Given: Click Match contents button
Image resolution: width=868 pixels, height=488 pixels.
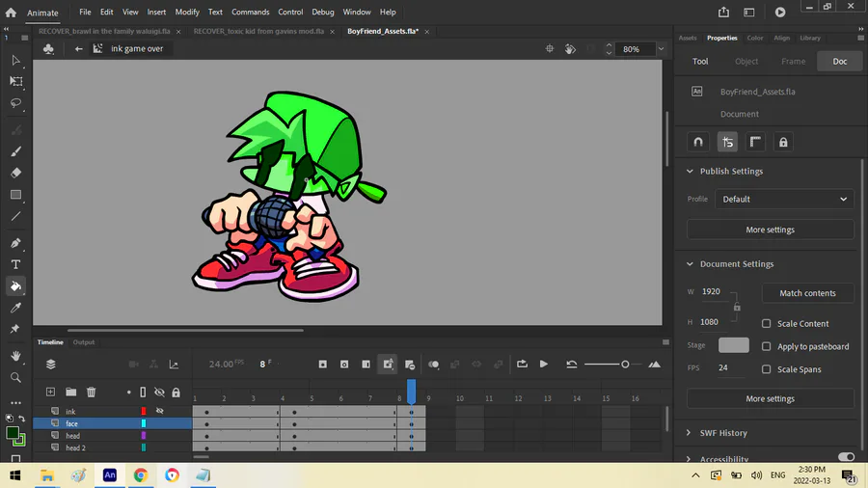Looking at the screenshot, I should pos(807,293).
